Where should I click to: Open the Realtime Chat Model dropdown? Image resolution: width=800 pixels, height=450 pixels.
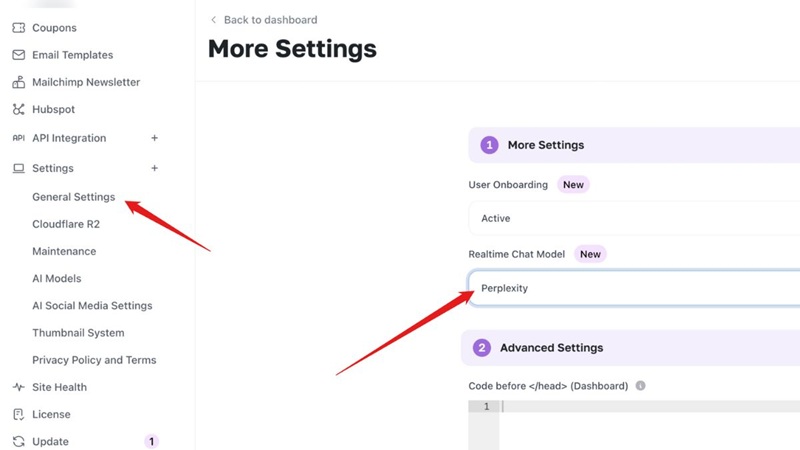point(634,288)
